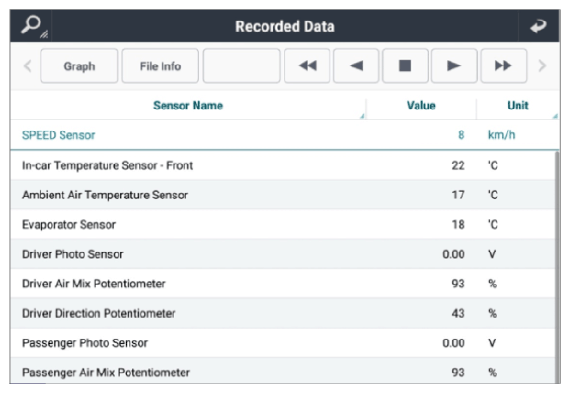Select Driver Air Mix Potentiometer row

click(283, 284)
